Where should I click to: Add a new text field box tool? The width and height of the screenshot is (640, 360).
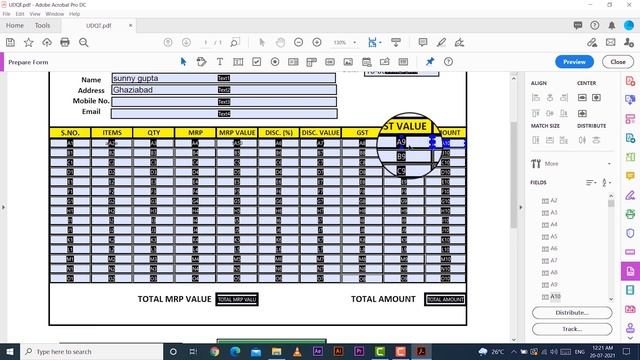point(238,62)
